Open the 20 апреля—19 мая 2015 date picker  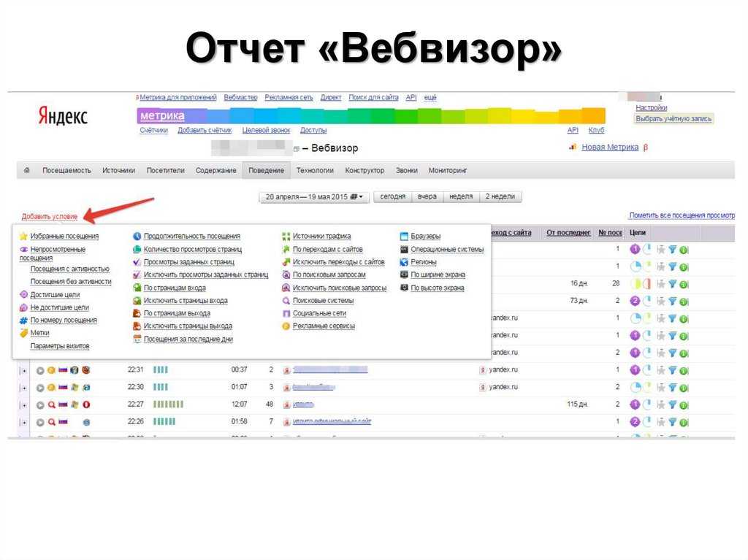point(314,196)
